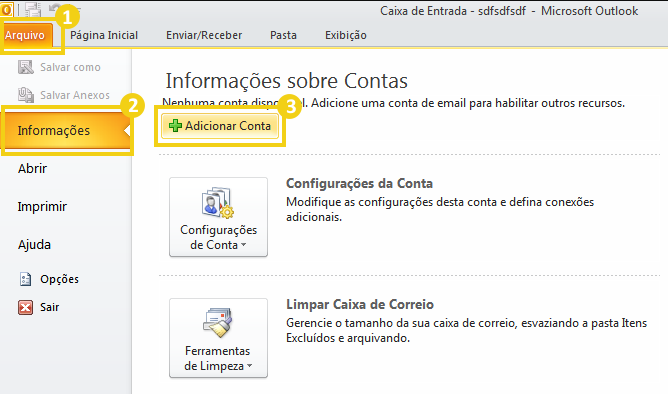Select Informações in the backstage menu

pos(66,130)
